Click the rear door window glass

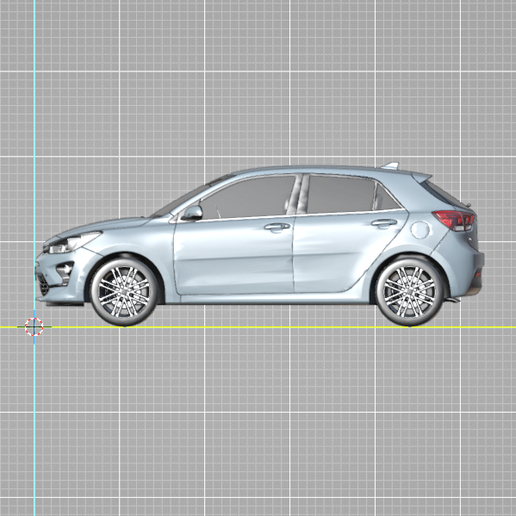click(x=341, y=194)
